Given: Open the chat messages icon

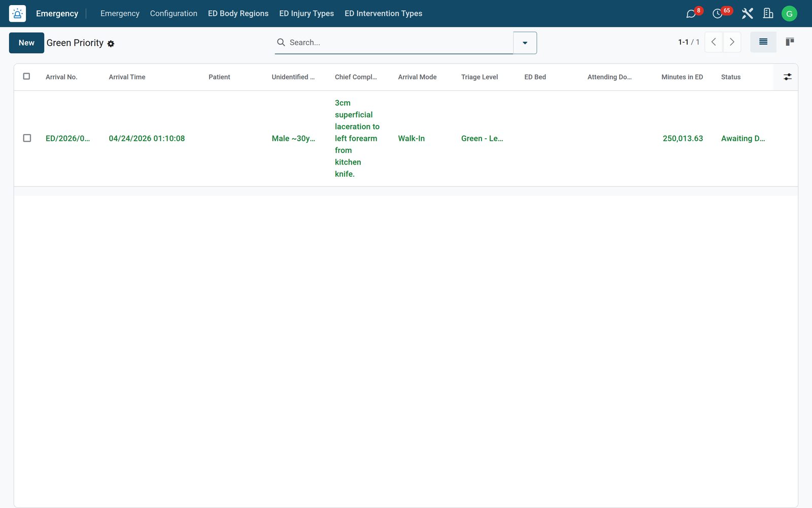Looking at the screenshot, I should click(691, 14).
